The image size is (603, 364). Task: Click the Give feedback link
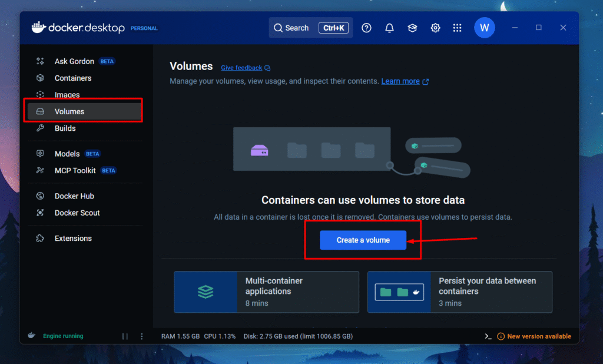point(241,68)
